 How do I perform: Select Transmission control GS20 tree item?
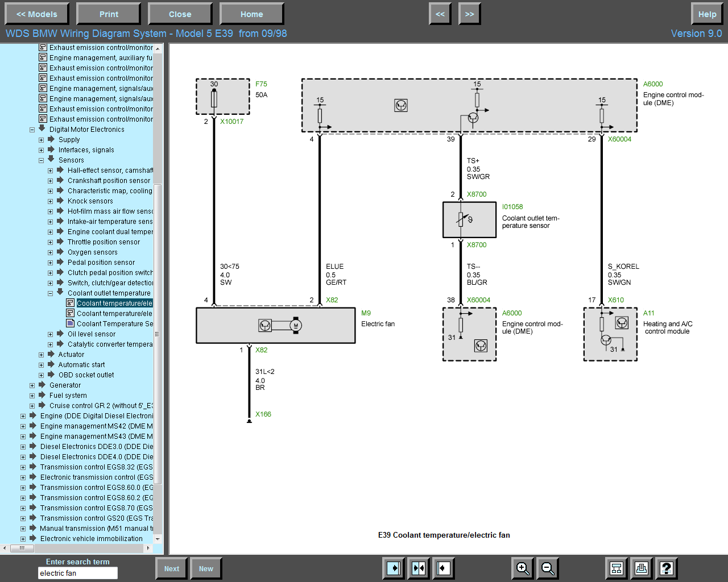pyautogui.click(x=97, y=518)
